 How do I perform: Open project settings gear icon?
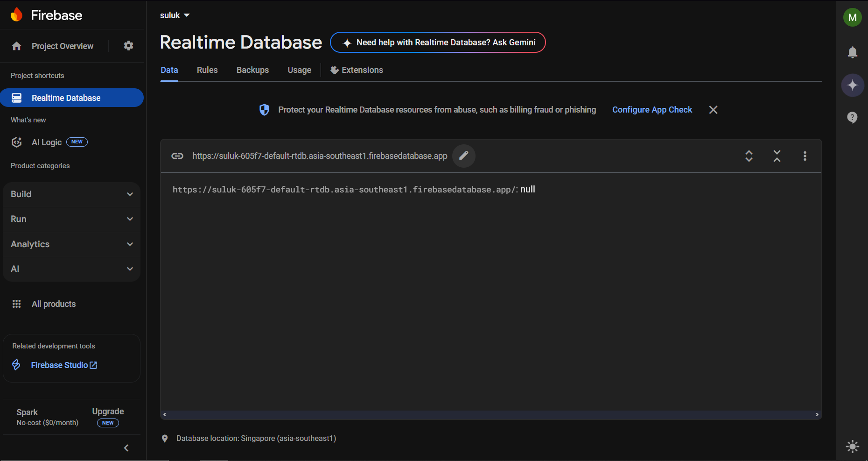128,46
